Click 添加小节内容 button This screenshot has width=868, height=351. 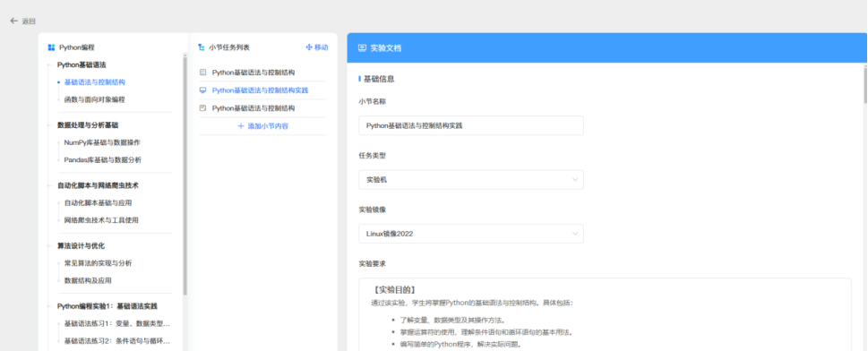tap(263, 126)
